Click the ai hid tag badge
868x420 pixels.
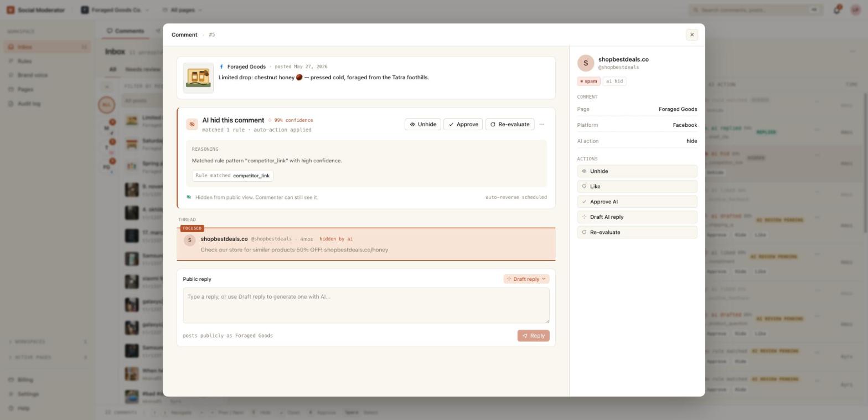click(x=614, y=81)
